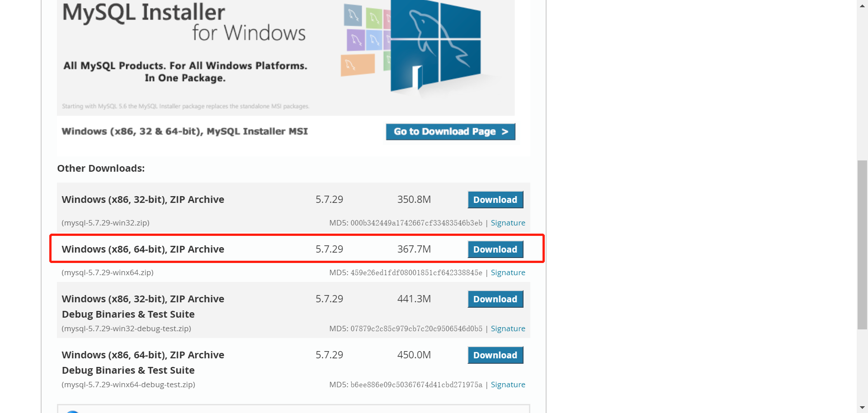Click the MySQL Installer for Windows banner title
Screen dimensions: 868x413
[x=184, y=23]
